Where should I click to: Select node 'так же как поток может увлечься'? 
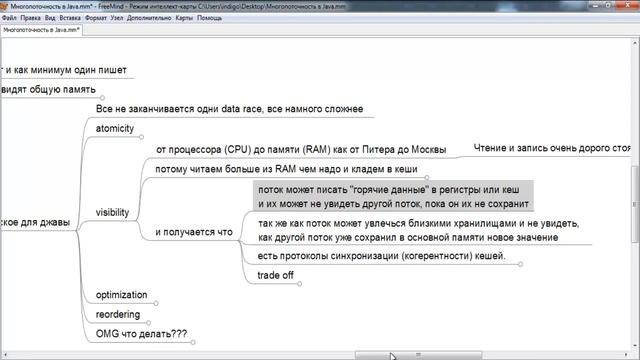click(418, 230)
